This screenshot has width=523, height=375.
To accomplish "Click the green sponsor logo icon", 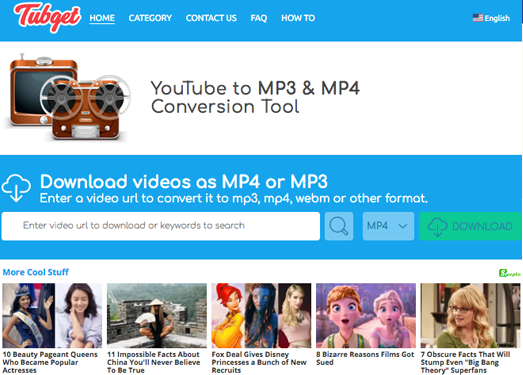I will (x=509, y=273).
